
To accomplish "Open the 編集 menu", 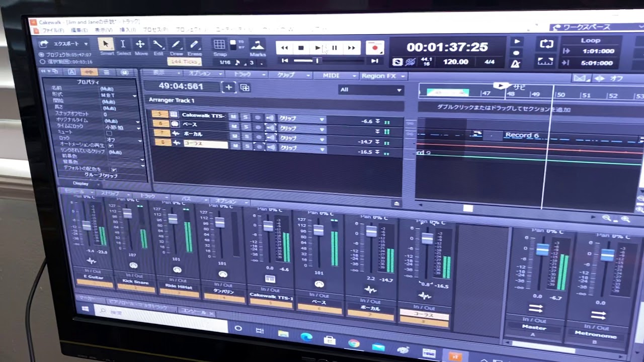I will (x=78, y=30).
